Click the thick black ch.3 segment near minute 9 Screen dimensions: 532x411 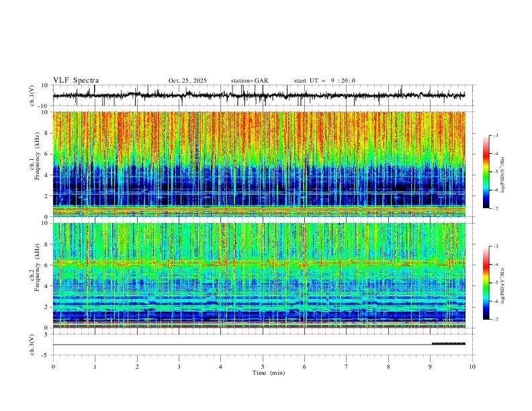pos(449,344)
